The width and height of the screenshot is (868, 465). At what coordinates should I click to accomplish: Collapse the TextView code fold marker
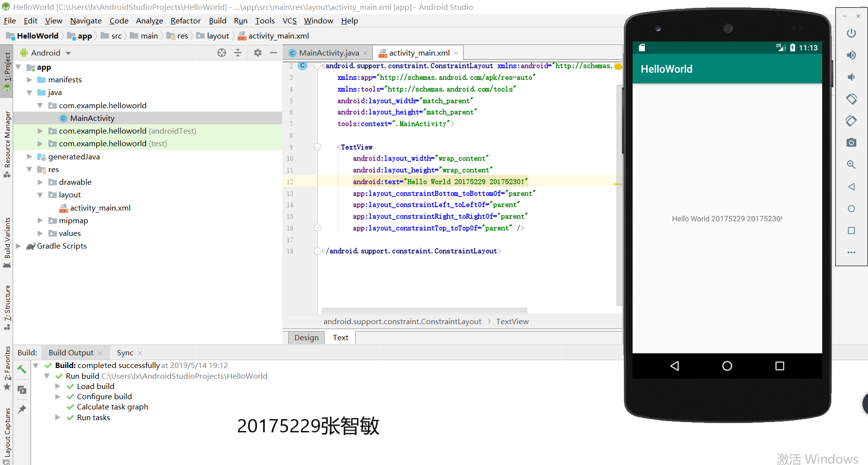[317, 147]
